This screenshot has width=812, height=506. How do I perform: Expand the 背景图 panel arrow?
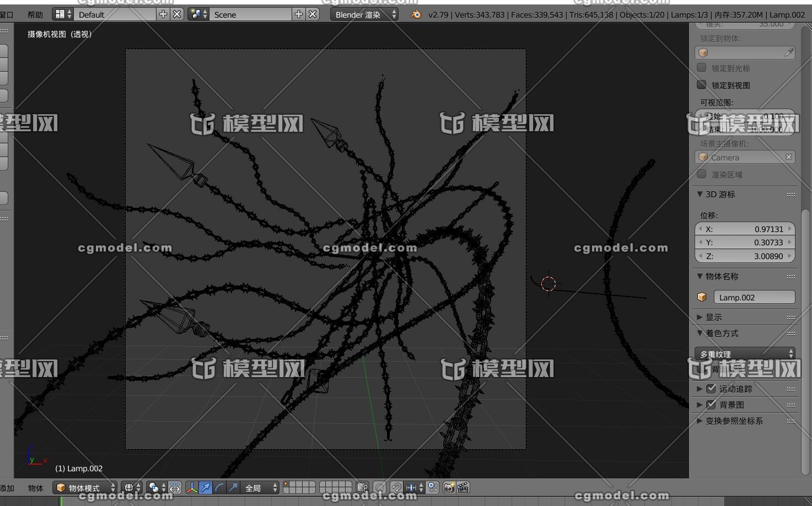[x=700, y=405]
